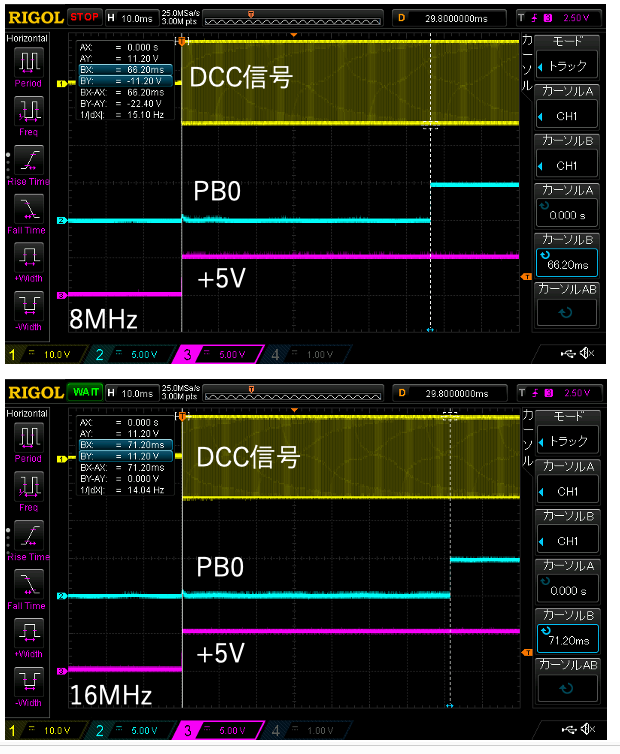Click memory waveform overview bar in the 16MHz capture

[292, 393]
